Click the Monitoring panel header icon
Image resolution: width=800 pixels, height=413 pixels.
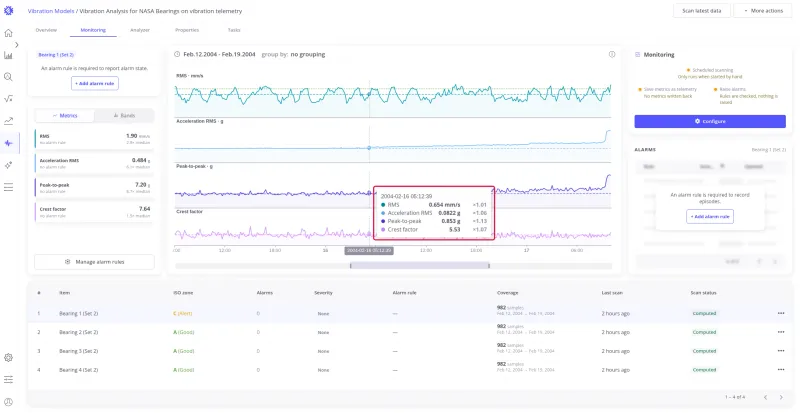coord(637,54)
